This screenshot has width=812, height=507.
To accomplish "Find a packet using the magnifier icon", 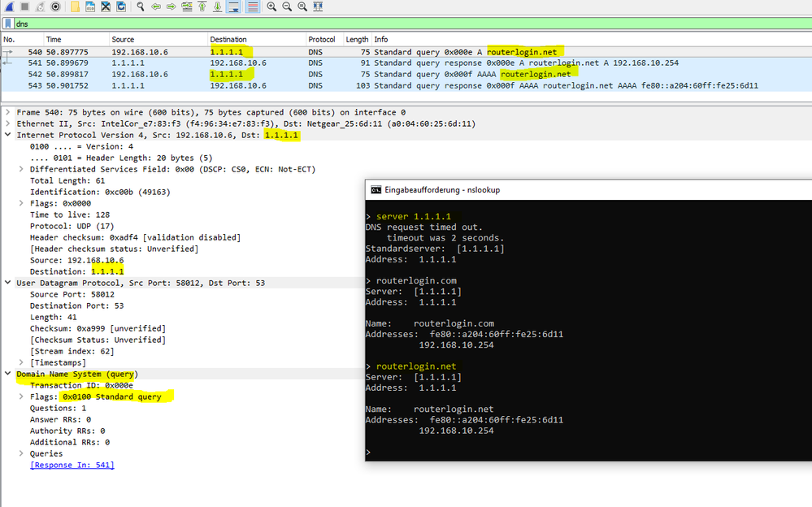I will click(x=140, y=6).
